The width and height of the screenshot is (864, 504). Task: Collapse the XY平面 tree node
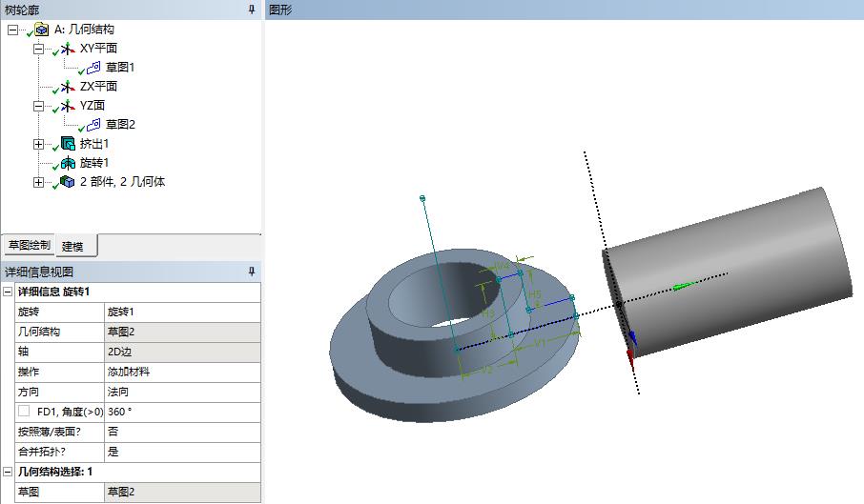pyautogui.click(x=38, y=49)
